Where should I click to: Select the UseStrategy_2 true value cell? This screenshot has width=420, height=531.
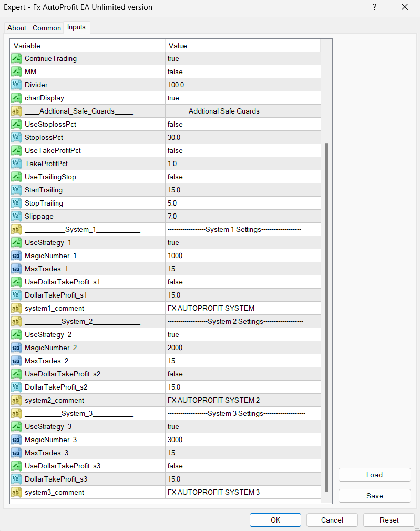(242, 334)
